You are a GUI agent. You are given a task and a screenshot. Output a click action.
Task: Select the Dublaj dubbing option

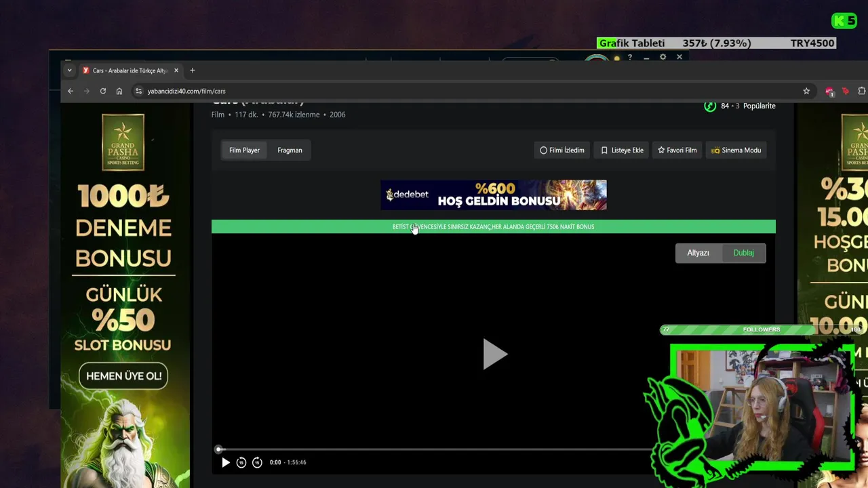click(x=743, y=253)
